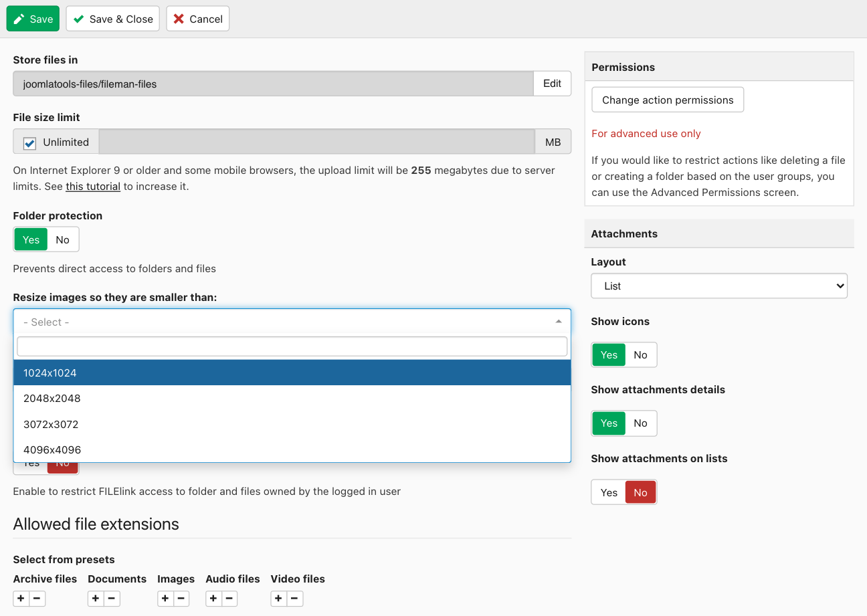This screenshot has height=616, width=867.
Task: Click the Save & Close button
Action: point(113,19)
